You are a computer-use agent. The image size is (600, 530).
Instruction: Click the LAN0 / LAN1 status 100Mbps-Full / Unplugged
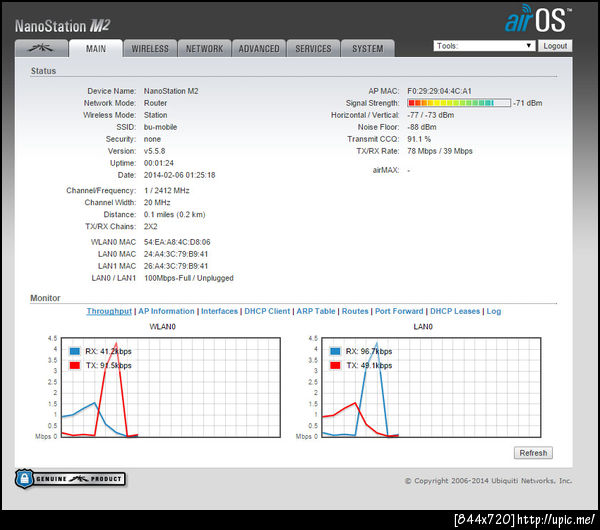tap(189, 278)
